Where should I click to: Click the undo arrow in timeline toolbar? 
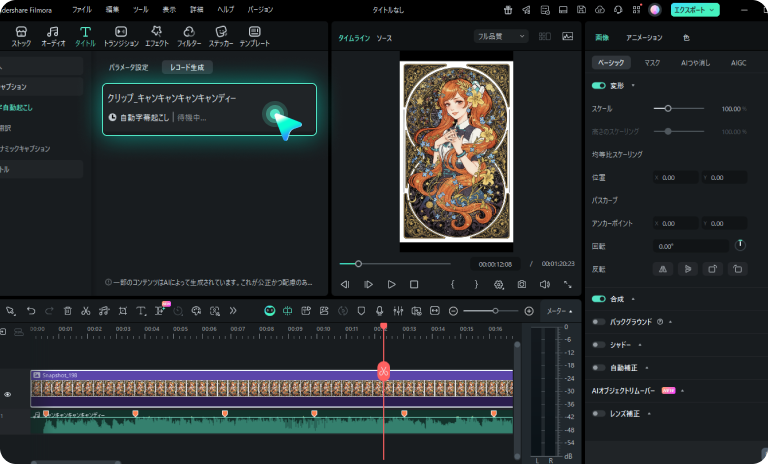31,311
